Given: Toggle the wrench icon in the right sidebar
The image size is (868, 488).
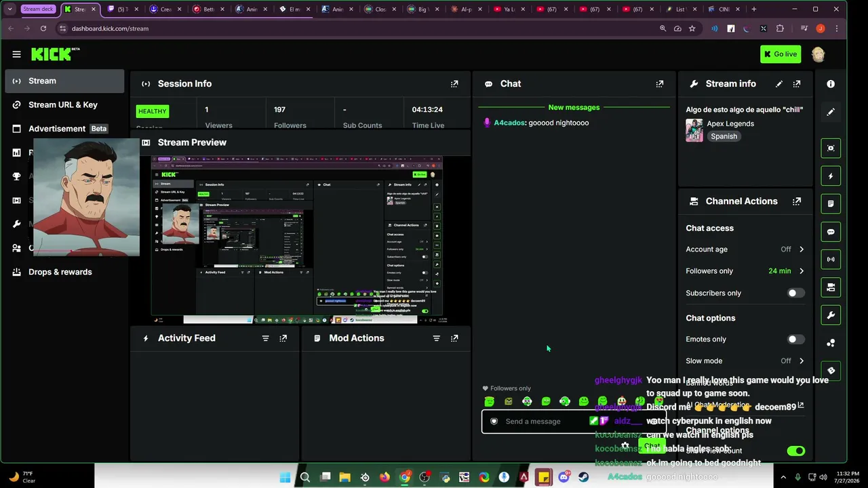Looking at the screenshot, I should click(x=831, y=315).
